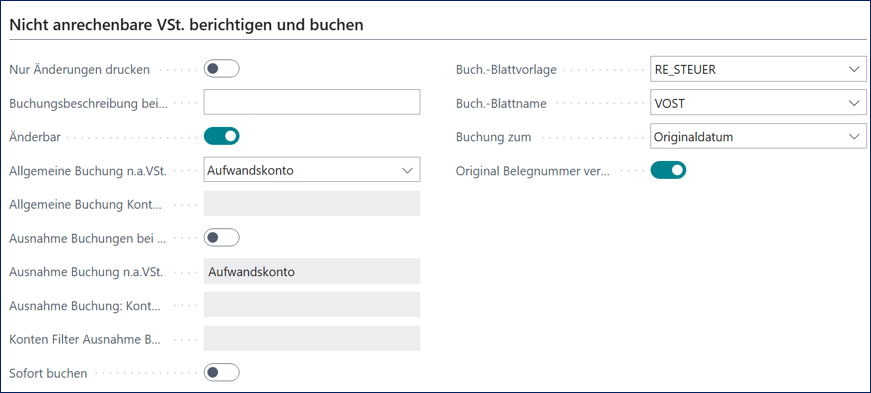
Task: Click heading Nicht anrechenbare VSt. berichtigen und buchen
Action: 187,25
